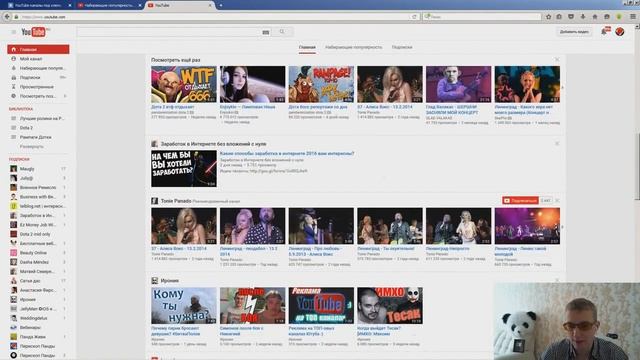Open the notifications bell icon
Viewport: 640px width, 360px height.
coord(604,32)
